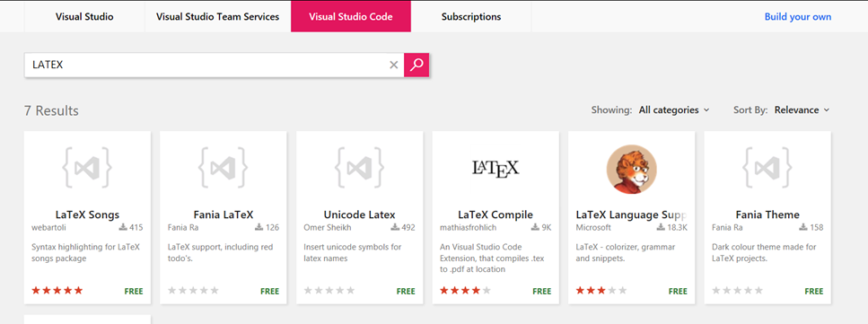Select the Visual Studio Code tab
The width and height of the screenshot is (868, 324).
(x=351, y=17)
